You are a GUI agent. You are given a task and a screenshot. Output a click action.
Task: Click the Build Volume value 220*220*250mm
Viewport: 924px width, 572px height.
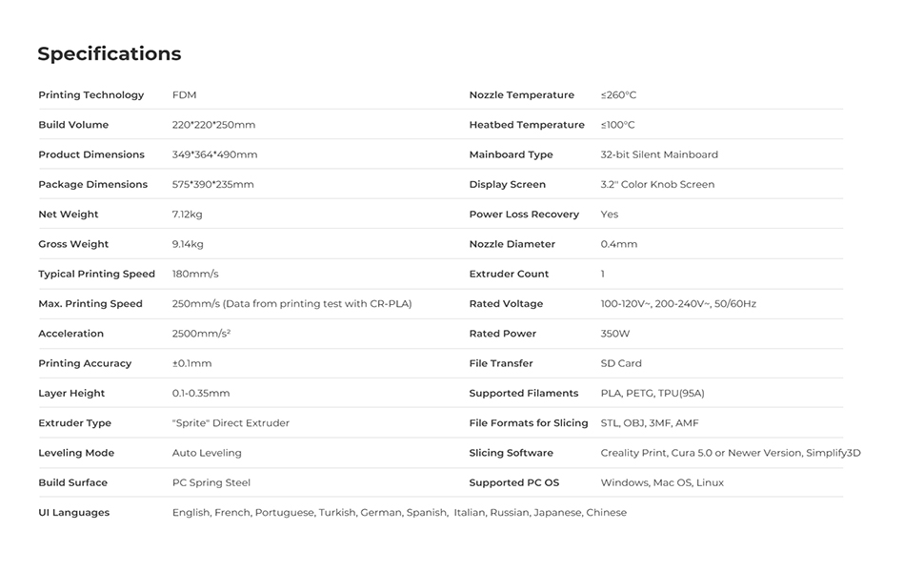(213, 125)
